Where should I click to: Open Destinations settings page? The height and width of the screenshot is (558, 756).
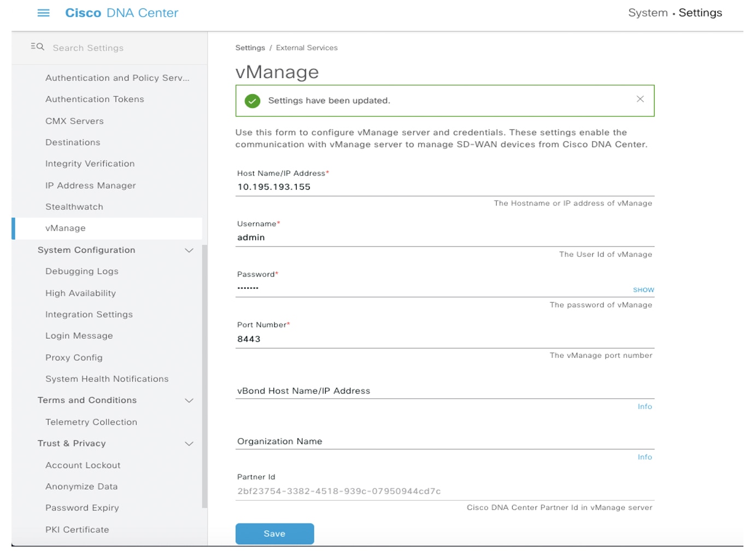[73, 142]
